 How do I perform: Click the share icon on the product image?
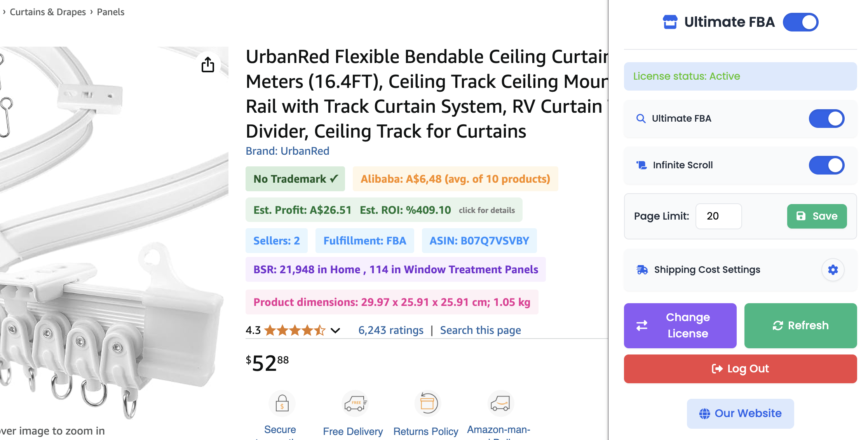208,65
